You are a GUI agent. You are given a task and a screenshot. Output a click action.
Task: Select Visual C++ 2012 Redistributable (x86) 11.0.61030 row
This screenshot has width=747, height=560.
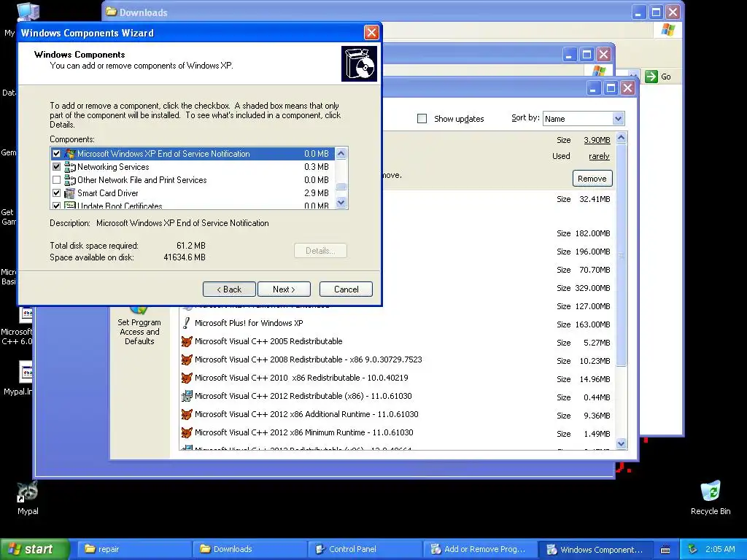[x=398, y=396]
